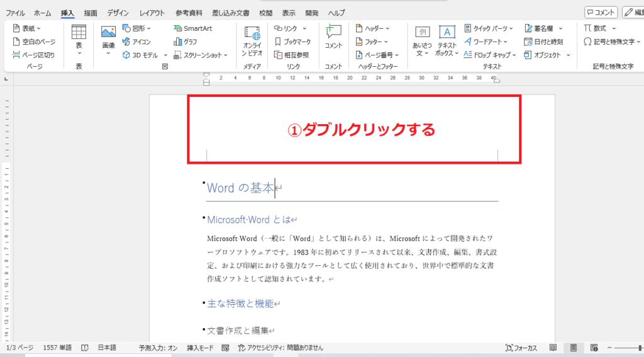Insert an アイコン from the icon library
Image resolution: width=644 pixels, height=357 pixels.
(136, 42)
